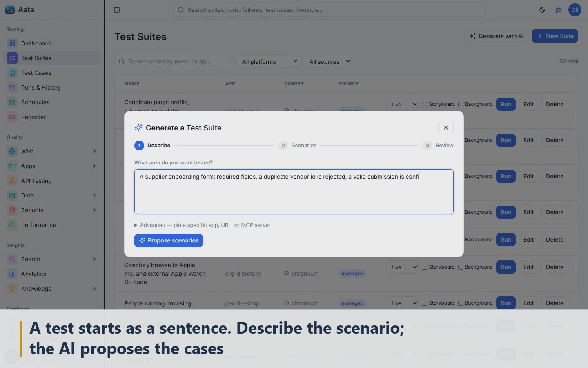588x368 pixels.
Task: Open the DE user avatar menu
Action: tap(575, 10)
